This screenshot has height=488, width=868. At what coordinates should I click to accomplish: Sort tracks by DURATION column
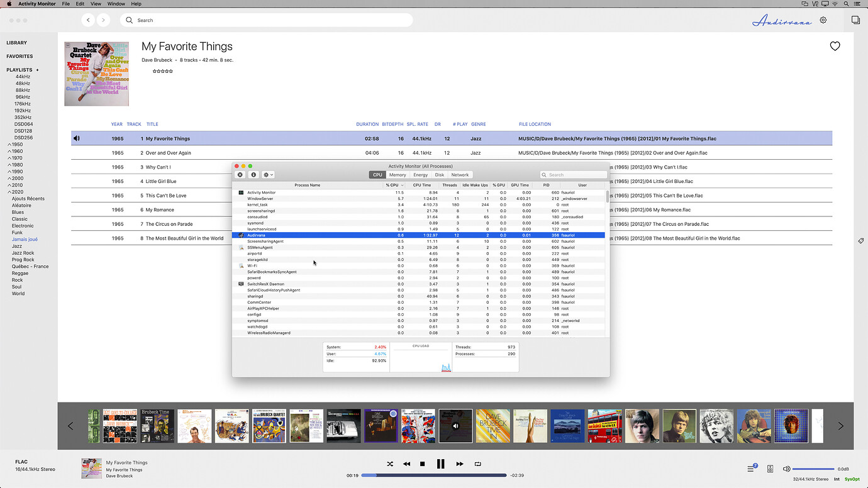click(x=367, y=125)
